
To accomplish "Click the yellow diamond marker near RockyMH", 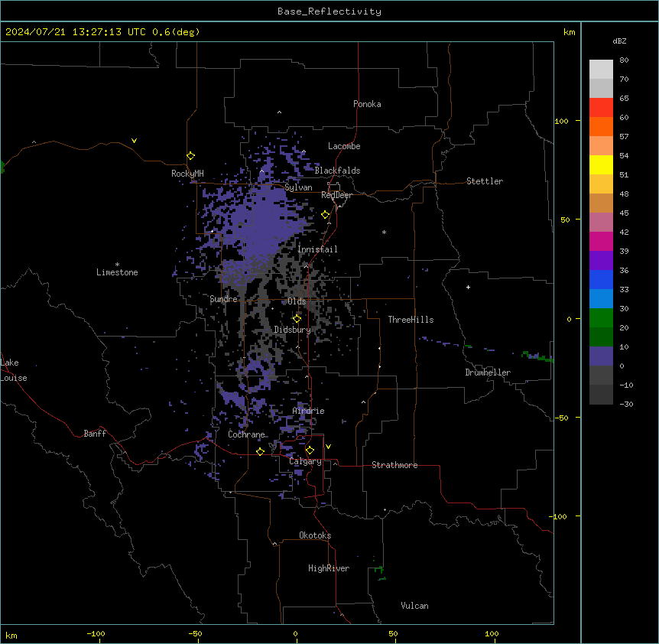I will tap(191, 156).
